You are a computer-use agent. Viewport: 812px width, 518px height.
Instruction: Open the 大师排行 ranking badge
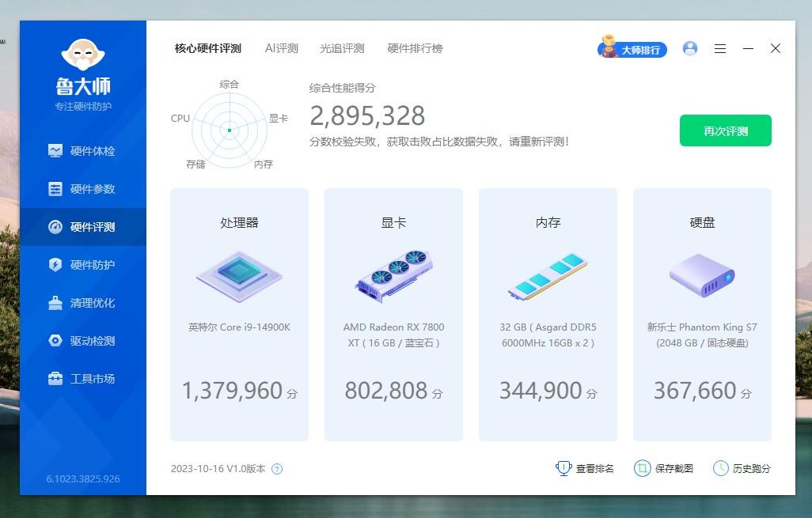(x=632, y=49)
